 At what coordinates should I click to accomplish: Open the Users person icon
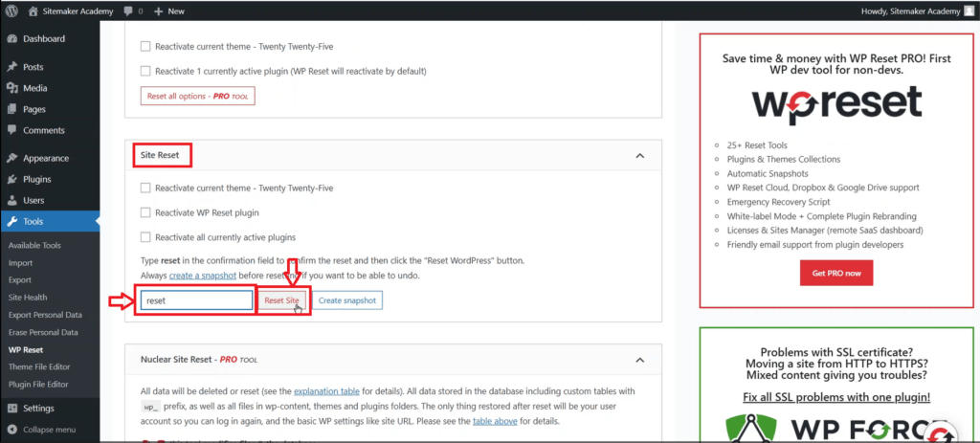click(11, 201)
